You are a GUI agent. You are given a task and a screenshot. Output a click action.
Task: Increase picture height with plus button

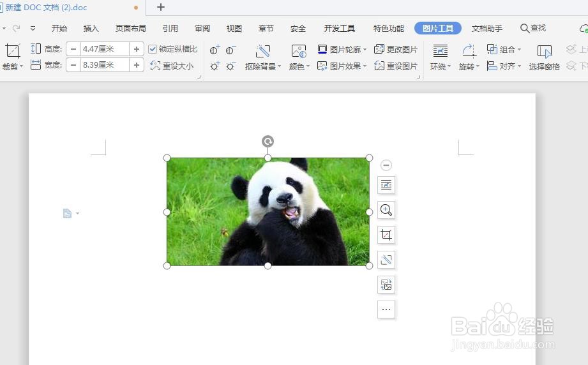click(137, 49)
